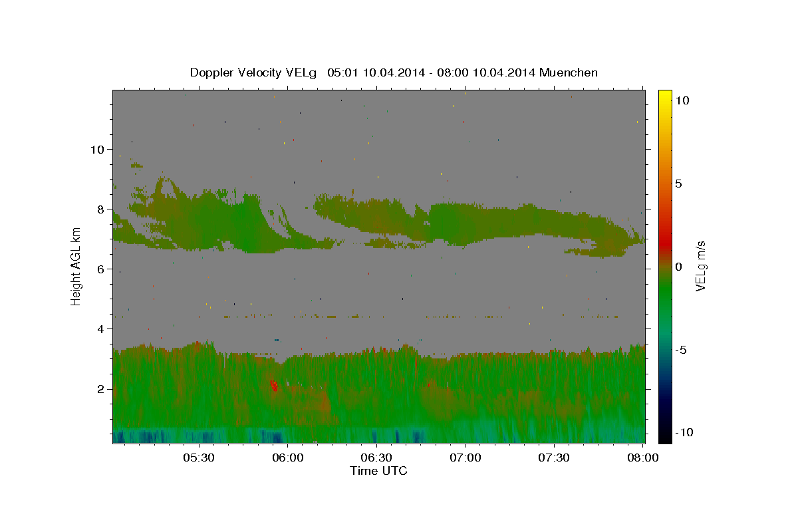Click the height axis label 2

point(101,389)
